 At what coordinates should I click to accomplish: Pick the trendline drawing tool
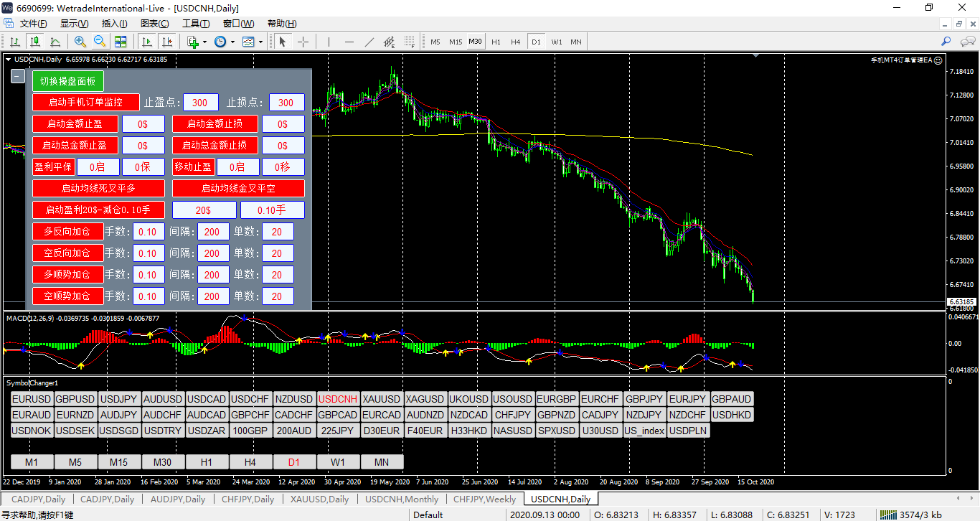tap(369, 42)
